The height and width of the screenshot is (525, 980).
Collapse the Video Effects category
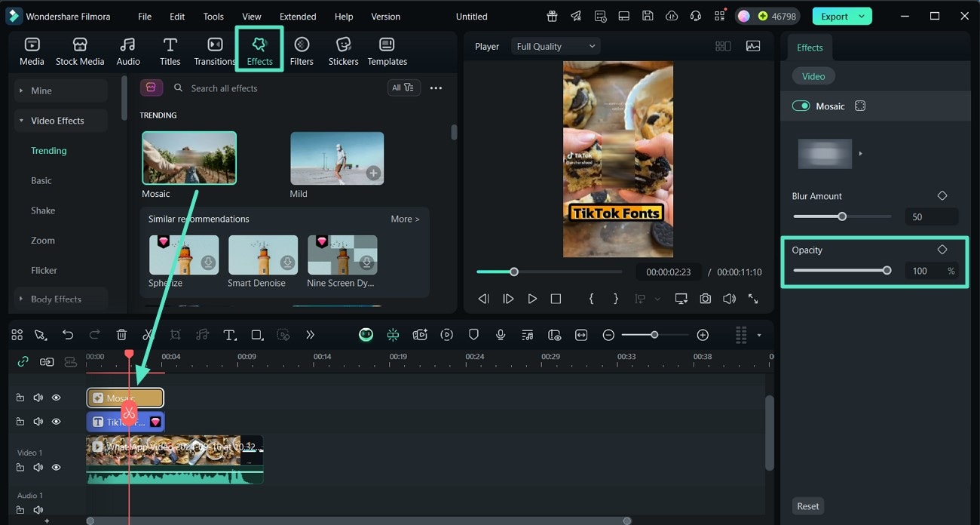pos(61,121)
